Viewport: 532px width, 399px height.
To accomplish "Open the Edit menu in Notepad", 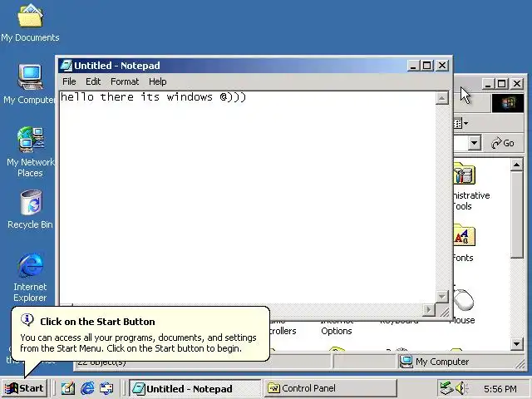I will pyautogui.click(x=93, y=81).
